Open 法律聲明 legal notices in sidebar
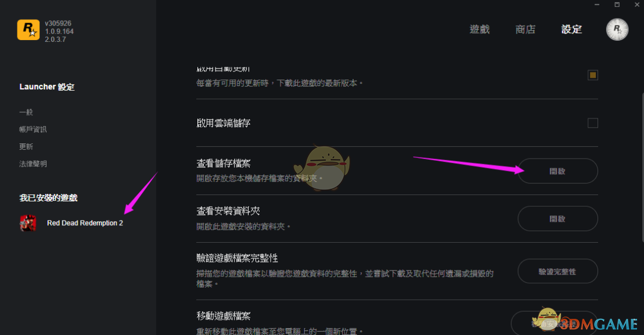 point(33,164)
